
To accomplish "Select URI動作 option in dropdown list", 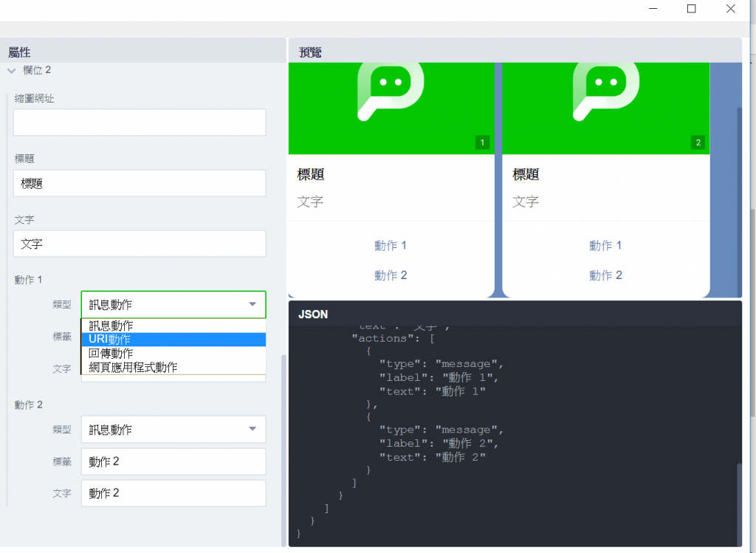I will (x=173, y=340).
